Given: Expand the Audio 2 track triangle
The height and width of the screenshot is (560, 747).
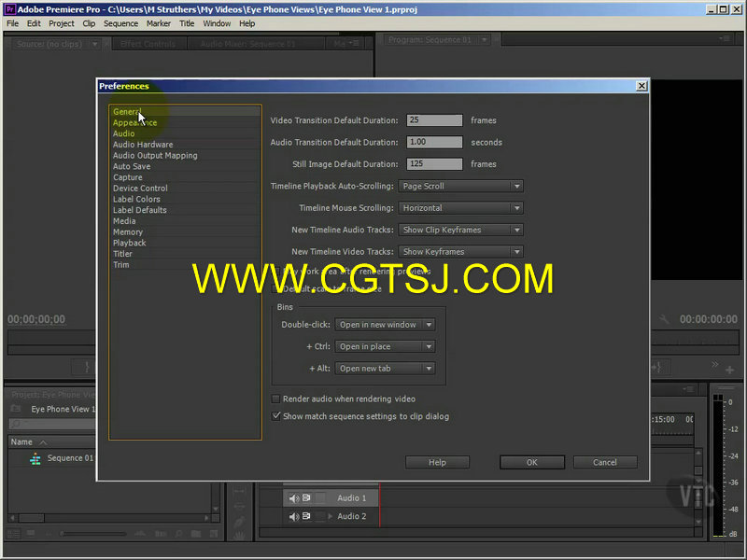Looking at the screenshot, I should pos(331,516).
